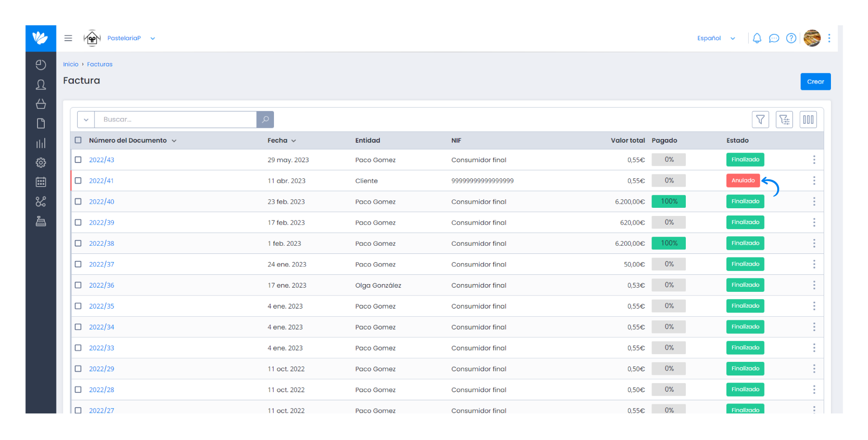Open the contacts person icon in sidebar
This screenshot has width=868, height=440.
[41, 85]
